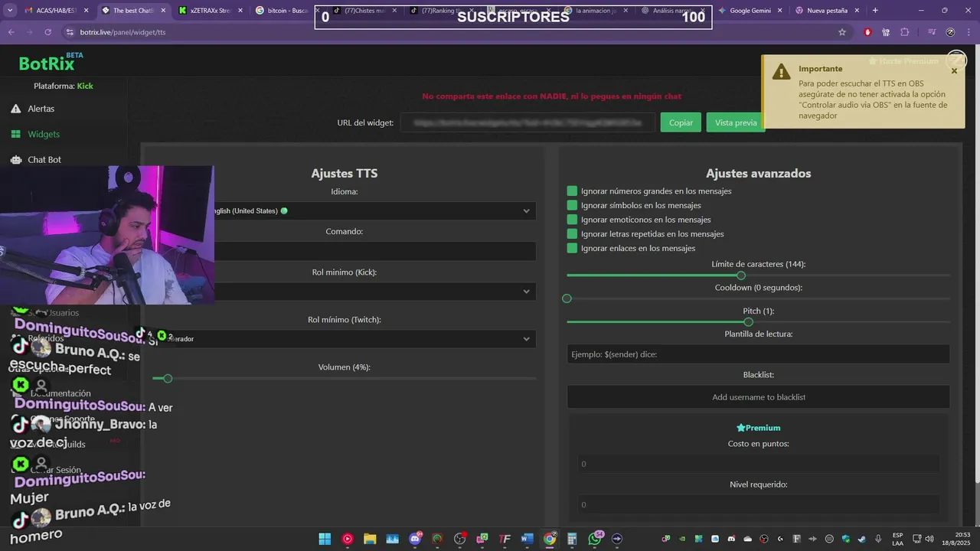Open Discord from the taskbar
The height and width of the screenshot is (551, 980).
[x=415, y=539]
